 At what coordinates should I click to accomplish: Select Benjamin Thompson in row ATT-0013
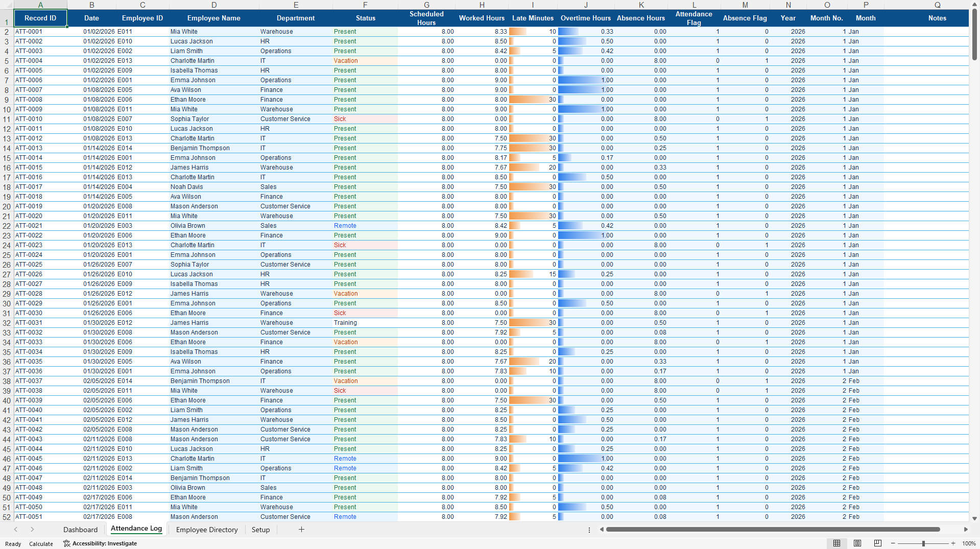point(214,148)
